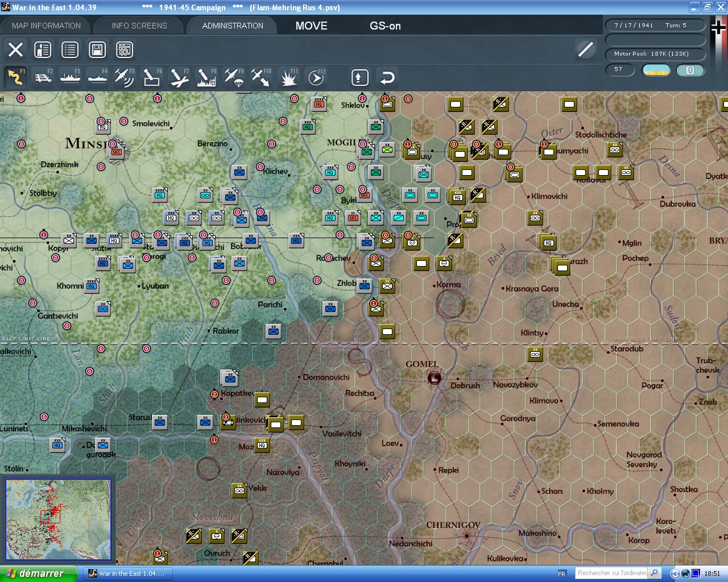Click the F12 end turn icon
The width and height of the screenshot is (728, 582).
tap(316, 77)
